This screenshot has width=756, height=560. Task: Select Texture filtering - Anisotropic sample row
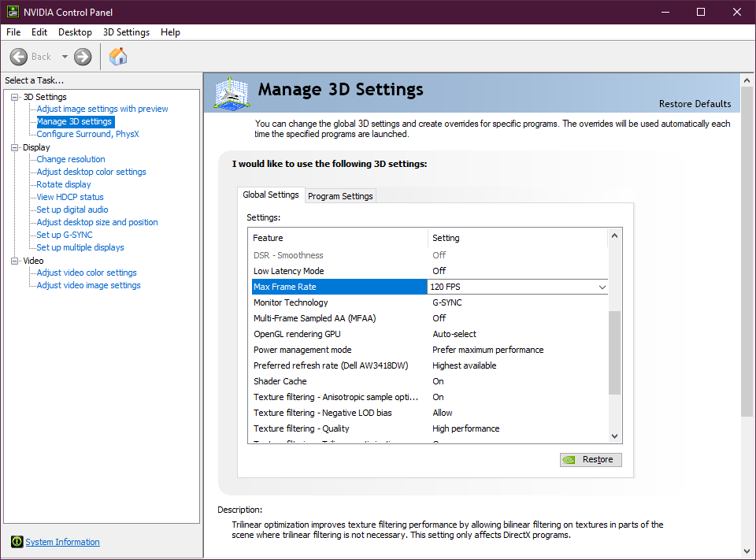[x=430, y=397]
